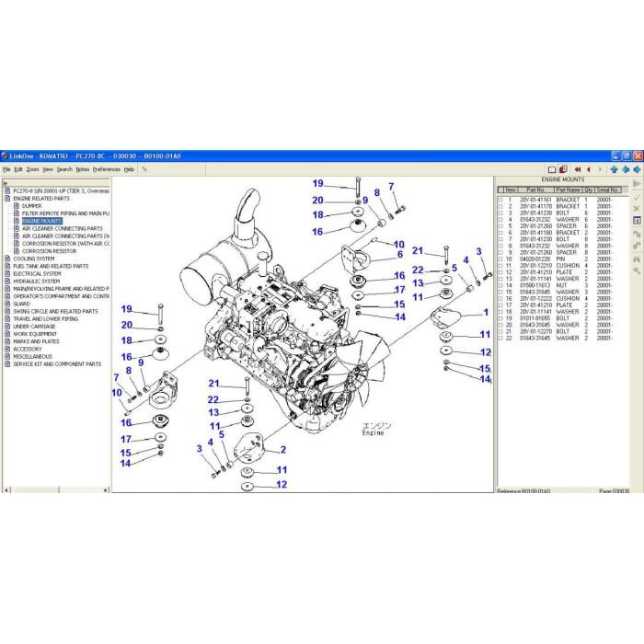
Task: Click the Serial No. column header
Action: click(608, 190)
